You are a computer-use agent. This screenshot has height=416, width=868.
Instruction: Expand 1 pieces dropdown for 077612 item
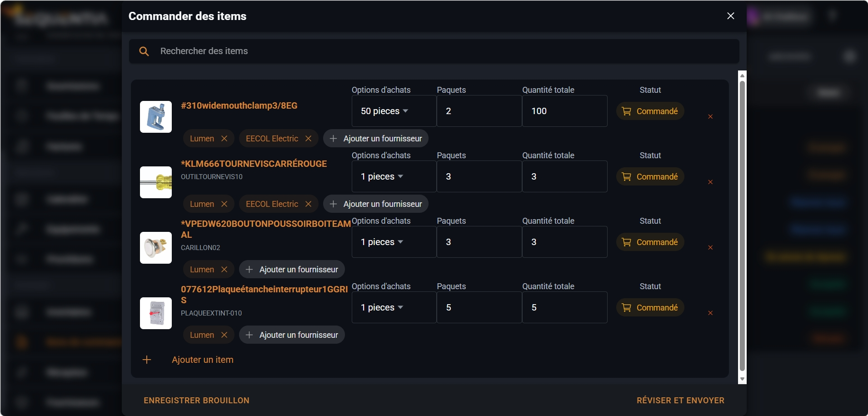[394, 307]
